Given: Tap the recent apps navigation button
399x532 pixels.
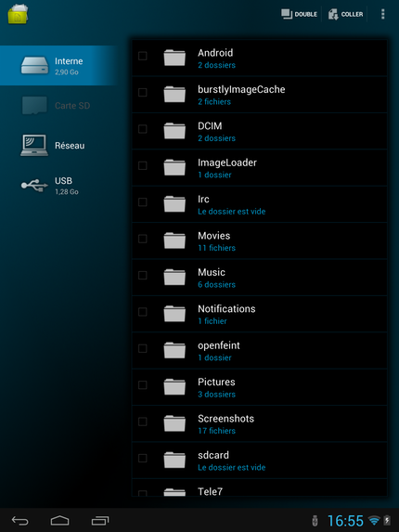Looking at the screenshot, I should pyautogui.click(x=100, y=521).
